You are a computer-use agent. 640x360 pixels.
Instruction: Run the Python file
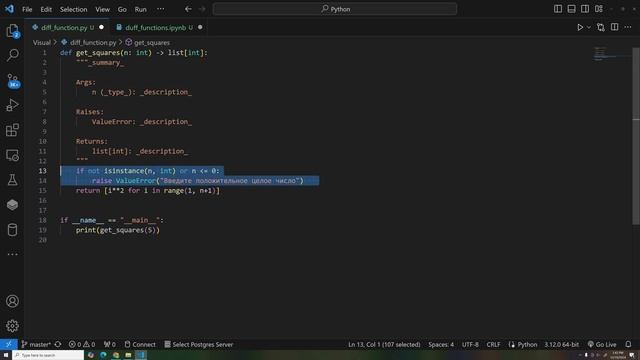click(580, 27)
